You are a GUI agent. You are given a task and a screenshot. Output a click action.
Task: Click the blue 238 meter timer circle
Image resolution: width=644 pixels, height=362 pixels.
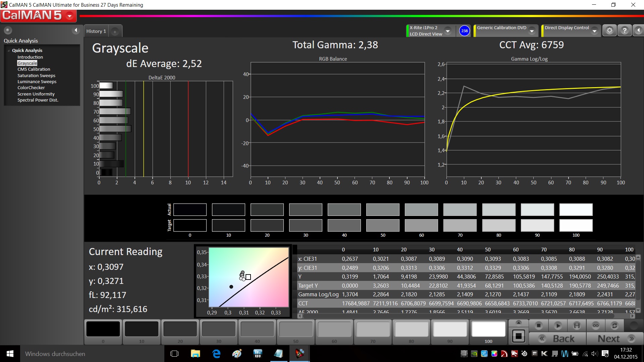[x=464, y=31]
